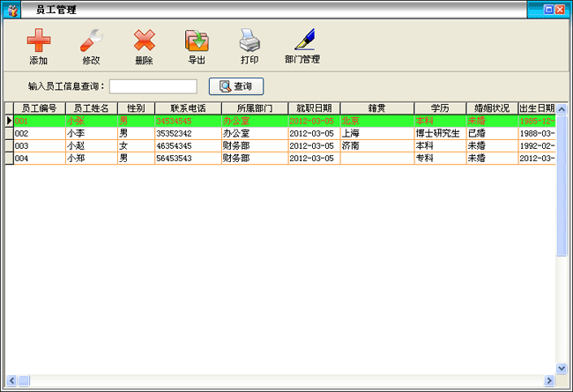Click the 修改 (Modify) wrench icon
This screenshot has height=392, width=573.
point(91,41)
